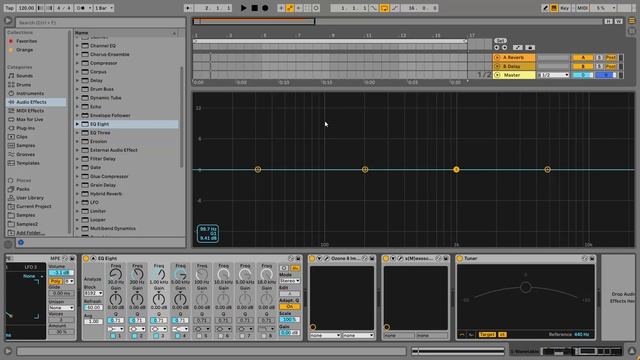
Task: Click the Set locator button
Action: [x=500, y=41]
